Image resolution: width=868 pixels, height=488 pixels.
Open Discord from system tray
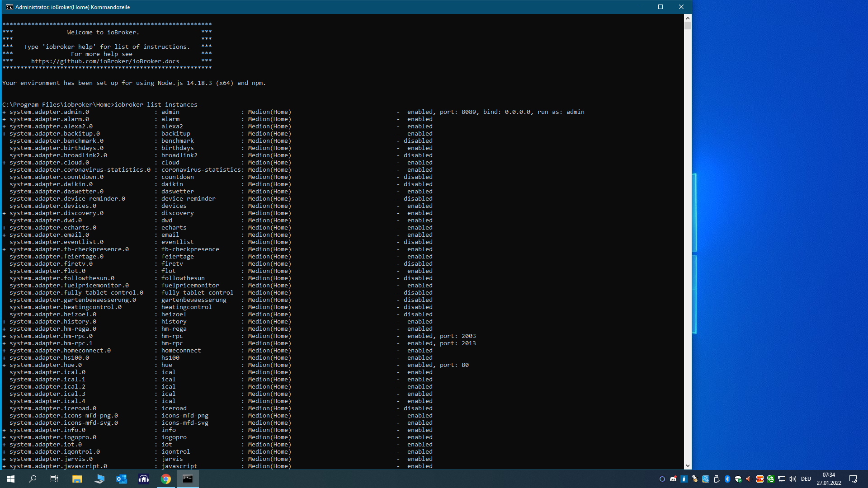tap(673, 479)
